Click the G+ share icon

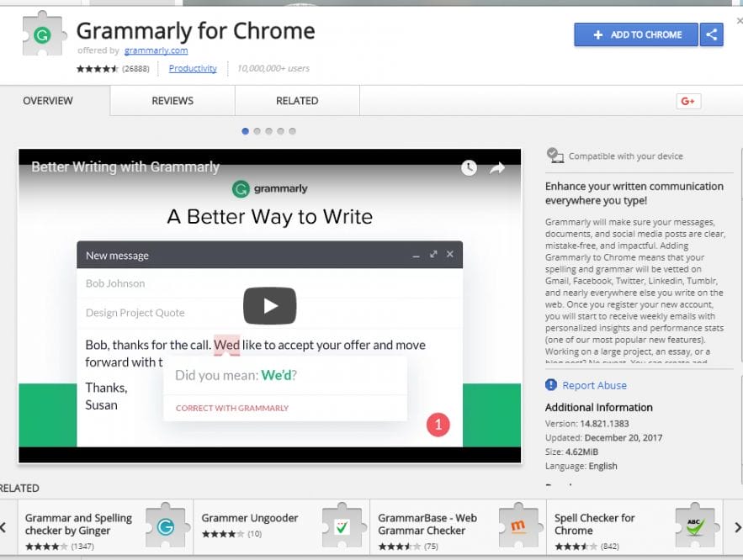click(688, 100)
